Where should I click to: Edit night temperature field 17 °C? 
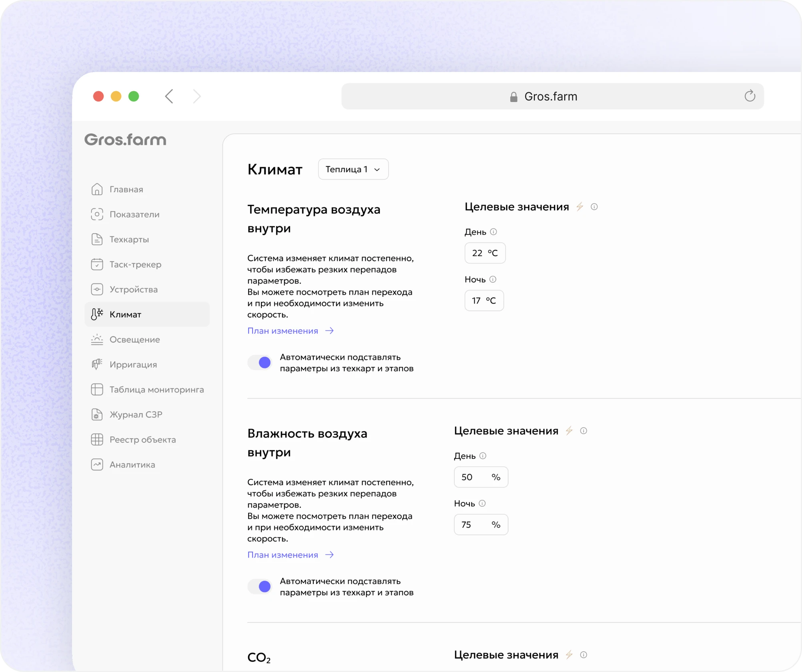coord(484,300)
